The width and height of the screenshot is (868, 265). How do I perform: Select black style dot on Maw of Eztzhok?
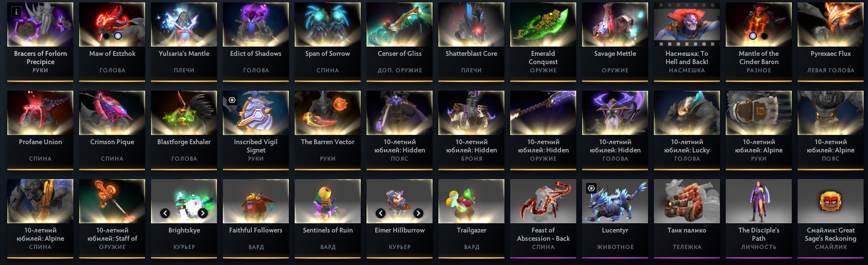106,36
